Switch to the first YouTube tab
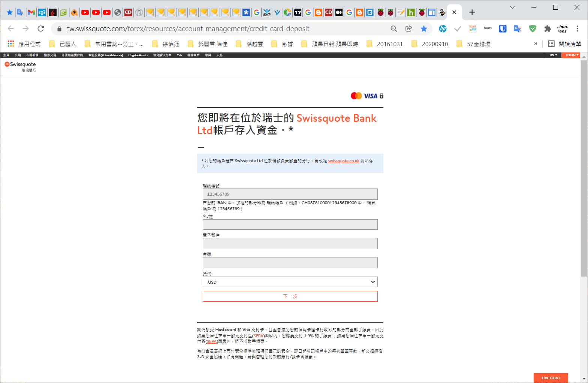 click(85, 12)
